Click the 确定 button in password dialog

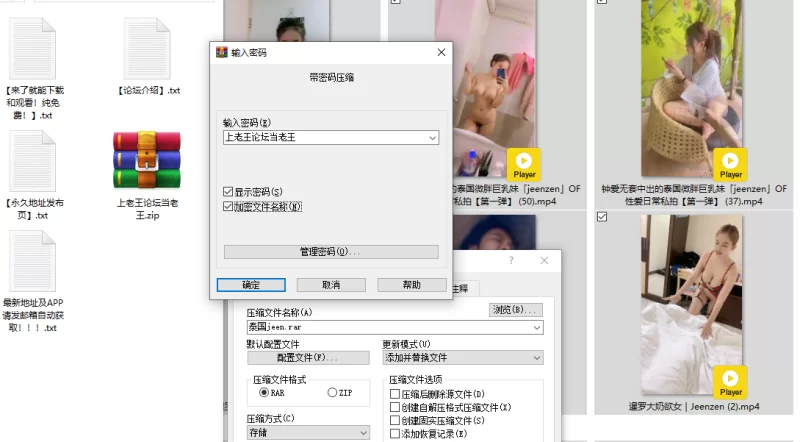point(251,285)
